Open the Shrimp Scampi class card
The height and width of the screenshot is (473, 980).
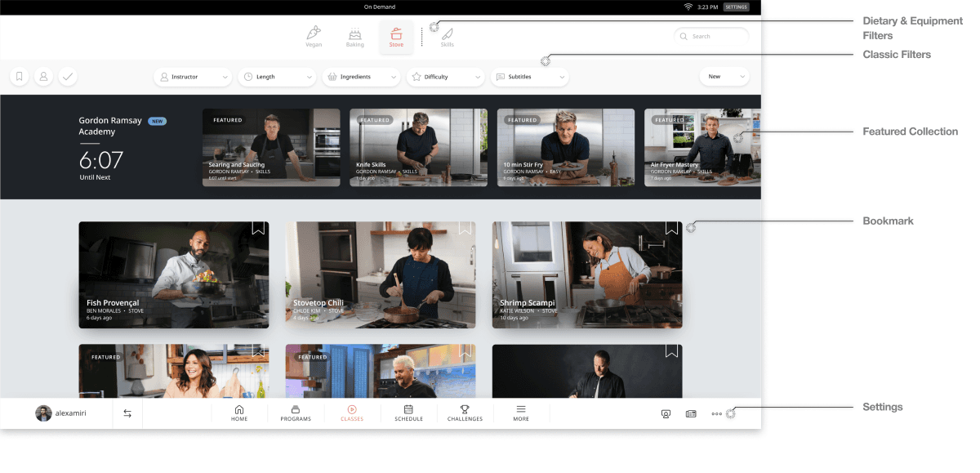(587, 275)
